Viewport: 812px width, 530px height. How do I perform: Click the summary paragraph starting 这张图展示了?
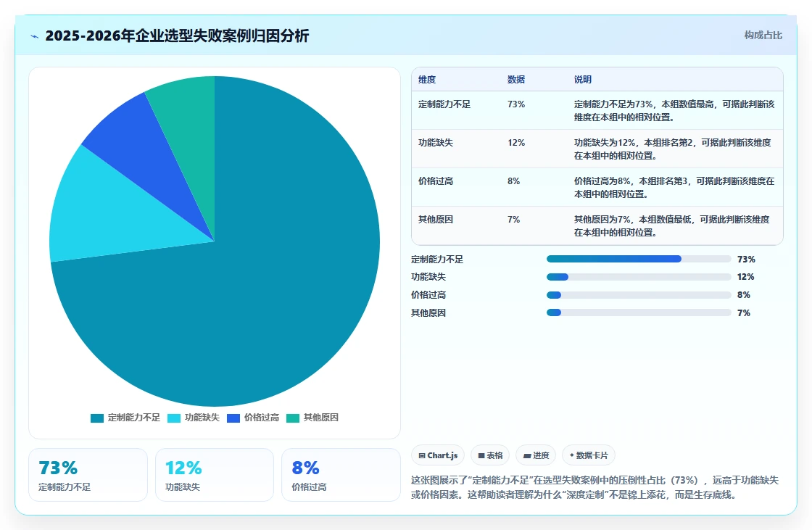pyautogui.click(x=595, y=487)
